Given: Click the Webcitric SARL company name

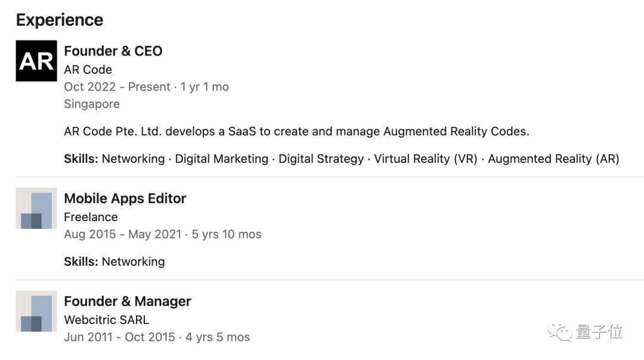Looking at the screenshot, I should pyautogui.click(x=106, y=320).
